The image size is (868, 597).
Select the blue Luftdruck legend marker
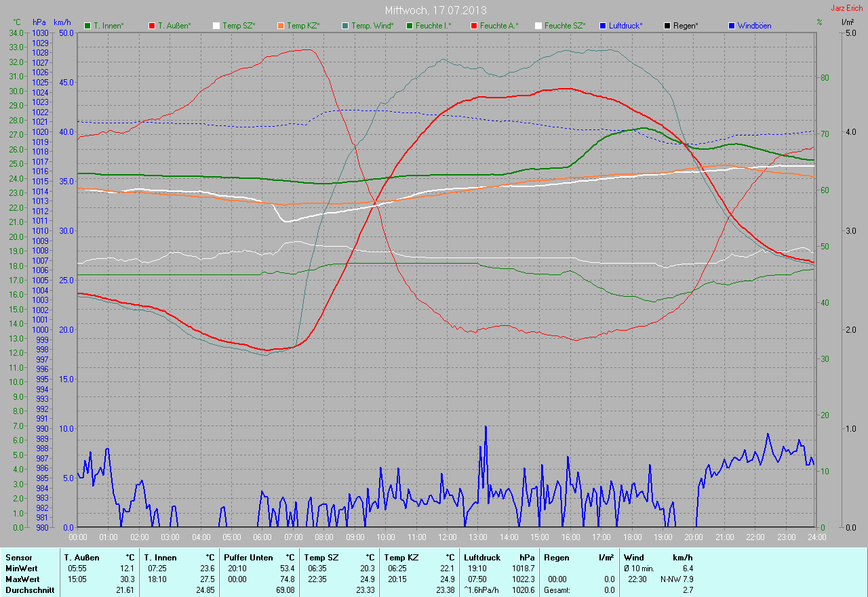click(603, 26)
